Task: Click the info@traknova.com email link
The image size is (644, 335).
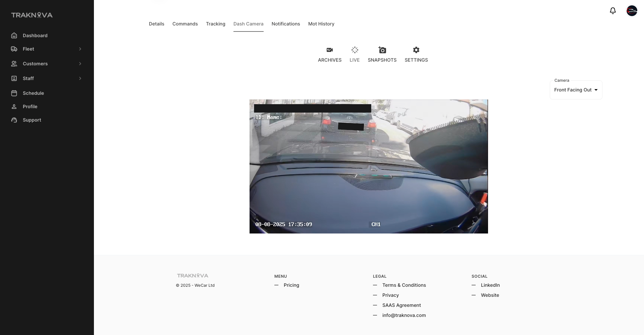Action: pos(404,315)
